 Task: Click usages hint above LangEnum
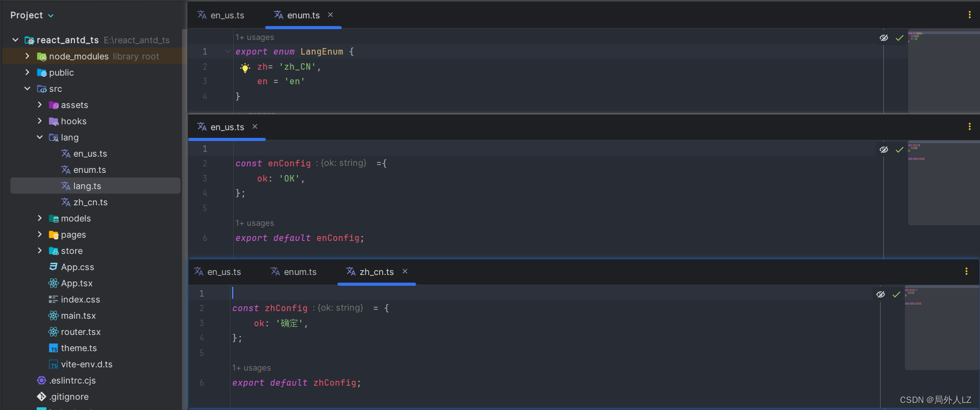click(255, 37)
